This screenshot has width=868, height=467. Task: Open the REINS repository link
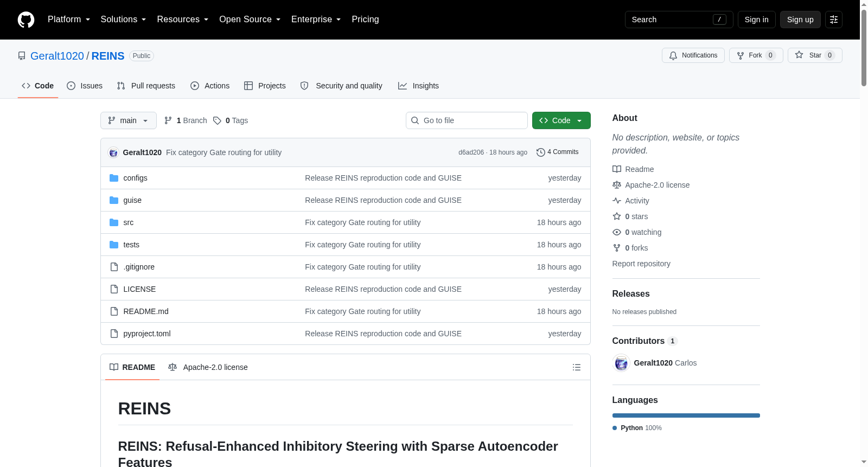108,56
